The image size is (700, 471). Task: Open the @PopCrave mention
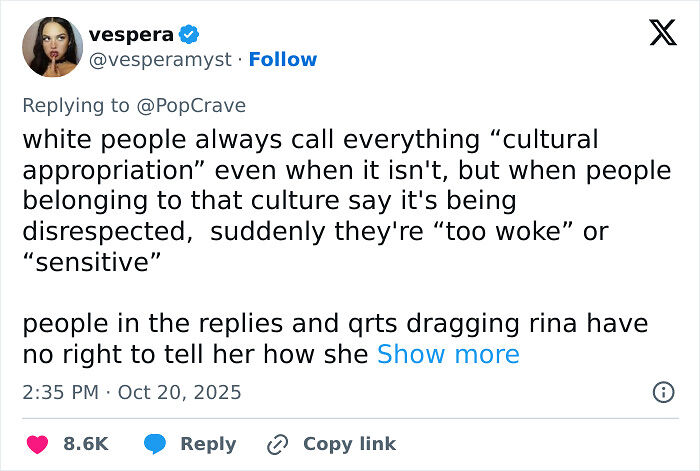191,105
